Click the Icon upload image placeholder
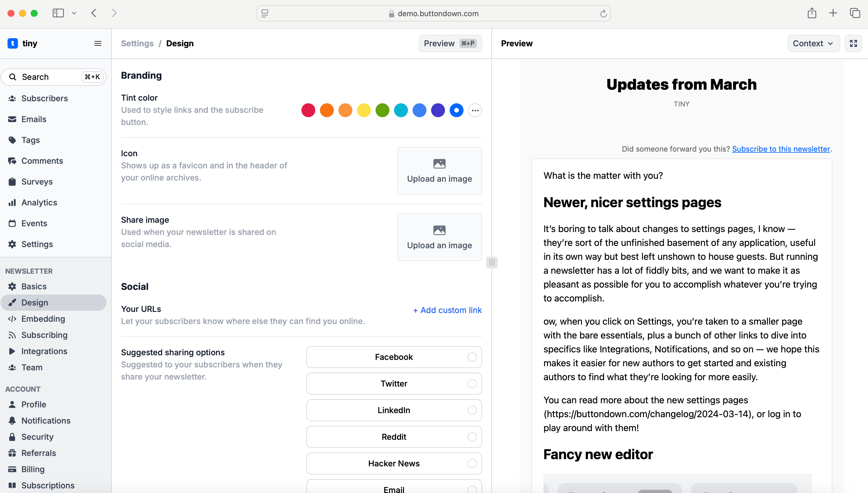This screenshot has height=493, width=868. coord(439,171)
